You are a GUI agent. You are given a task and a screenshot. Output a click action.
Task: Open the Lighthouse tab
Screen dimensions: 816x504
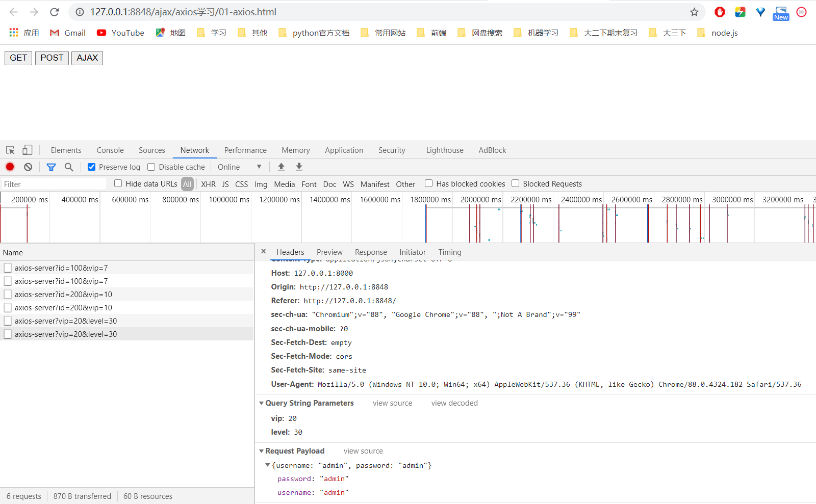(x=445, y=150)
